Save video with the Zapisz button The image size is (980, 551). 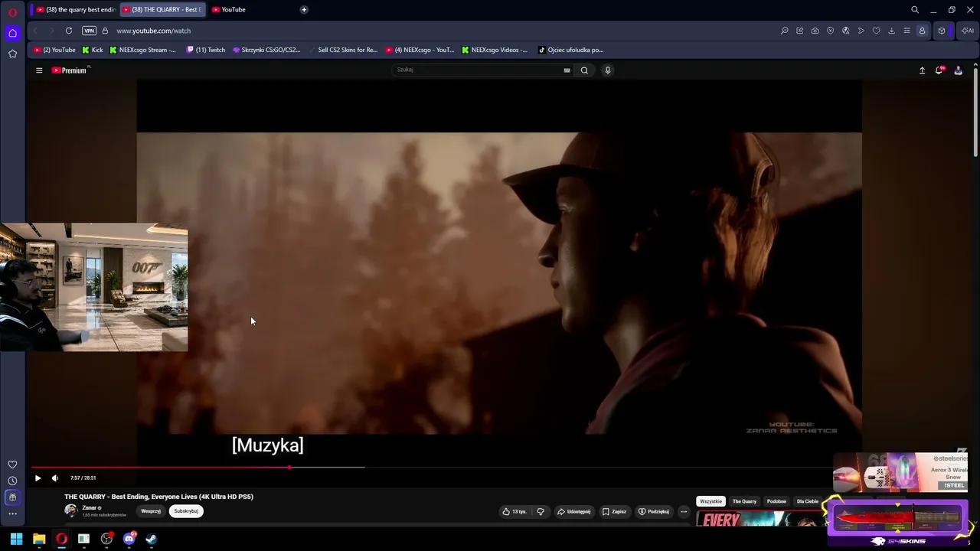(x=614, y=511)
